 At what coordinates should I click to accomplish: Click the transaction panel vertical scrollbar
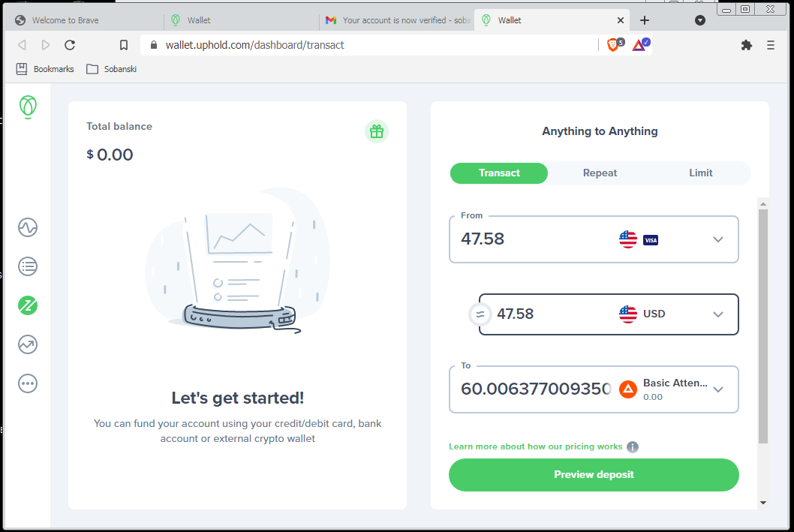tap(762, 326)
